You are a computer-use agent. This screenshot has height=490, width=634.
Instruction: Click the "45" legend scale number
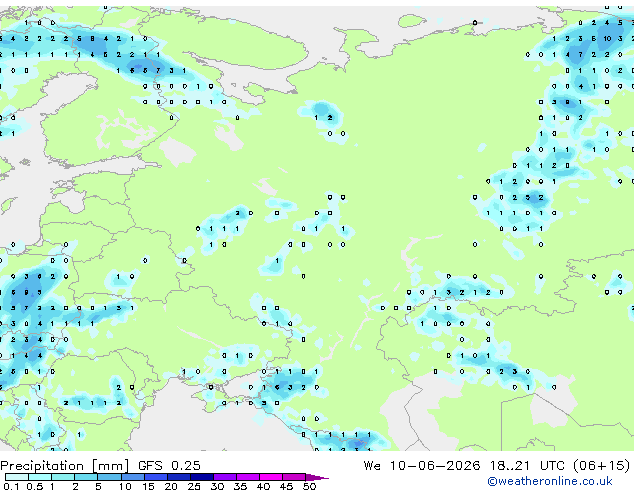click(x=286, y=486)
